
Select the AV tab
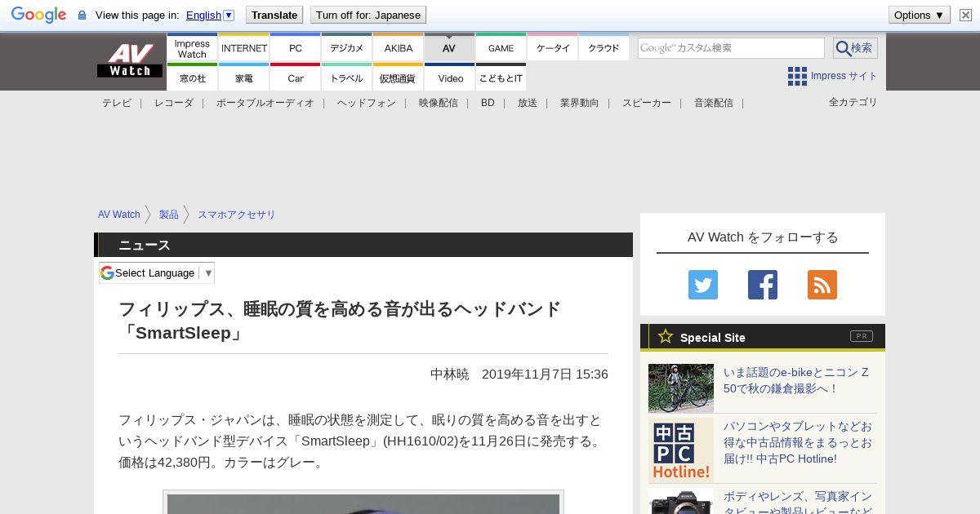click(x=449, y=48)
